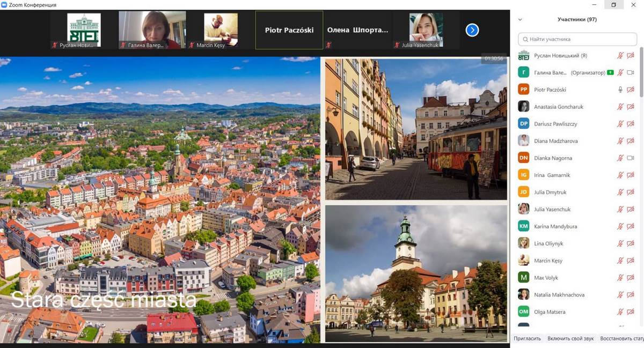The width and height of the screenshot is (644, 348).
Task: Click the Найти участника search field
Action: 577,39
